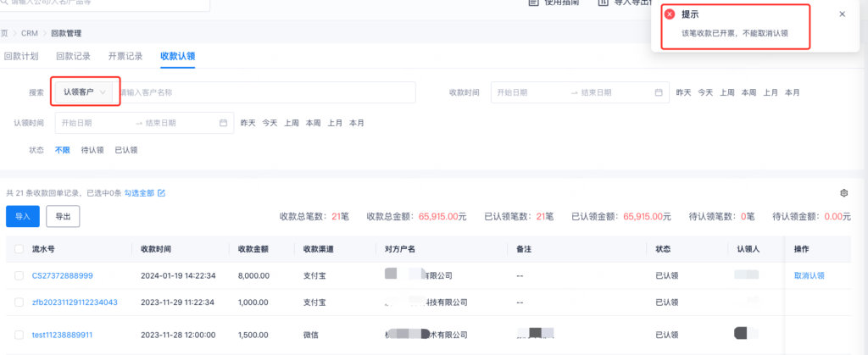Select the checkbox for zfb20231129112234043

pyautogui.click(x=19, y=302)
